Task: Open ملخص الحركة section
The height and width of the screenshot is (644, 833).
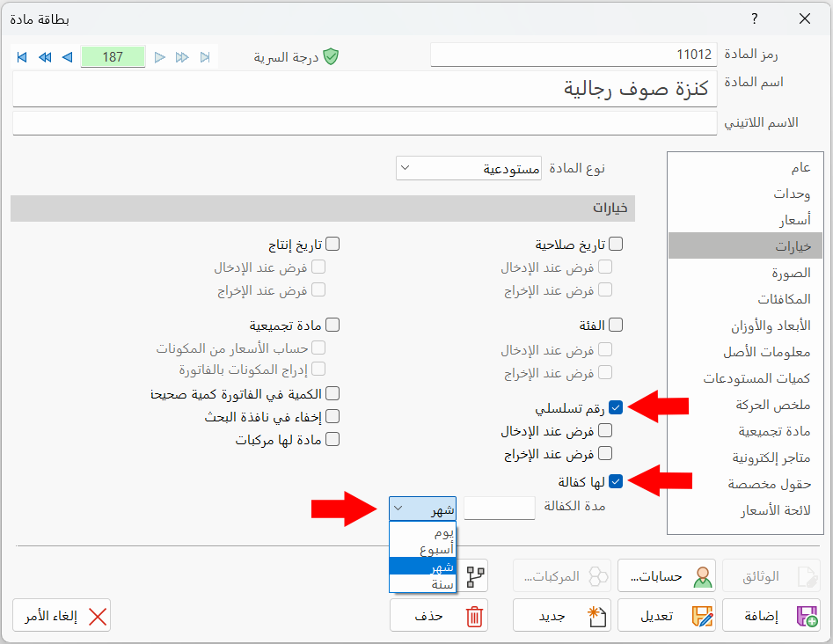Action: (745, 405)
